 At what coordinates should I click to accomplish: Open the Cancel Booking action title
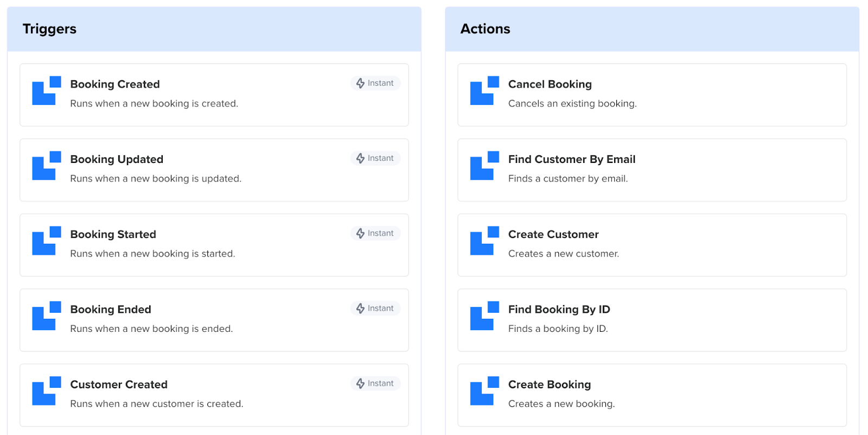[550, 84]
